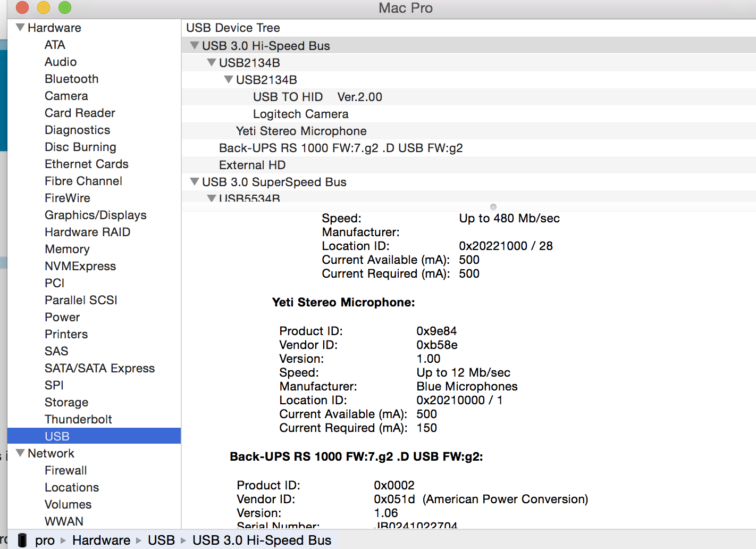
Task: Open the SPI category
Action: point(54,385)
